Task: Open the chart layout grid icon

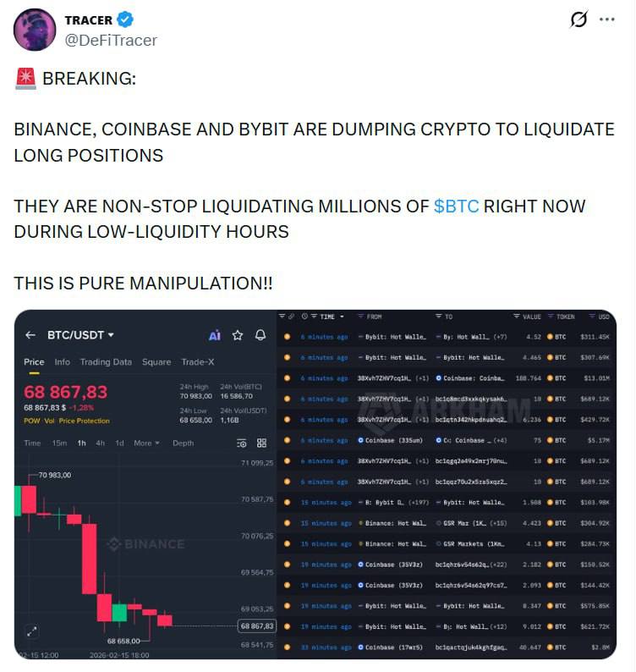Action: (261, 443)
